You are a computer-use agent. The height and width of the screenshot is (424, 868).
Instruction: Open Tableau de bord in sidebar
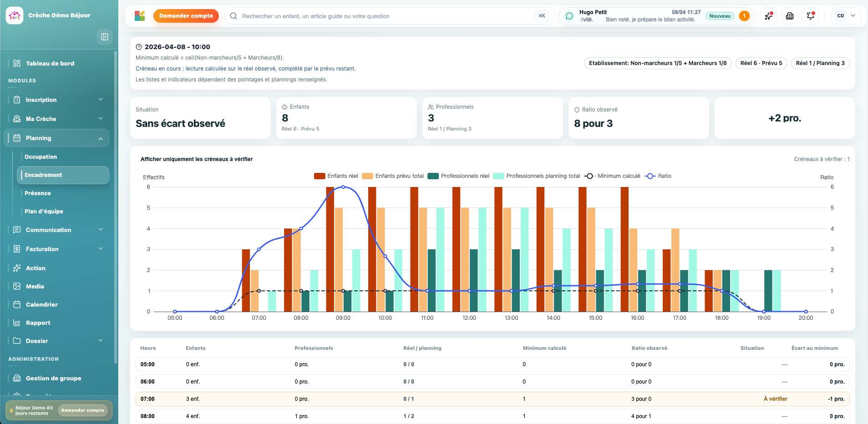click(50, 63)
